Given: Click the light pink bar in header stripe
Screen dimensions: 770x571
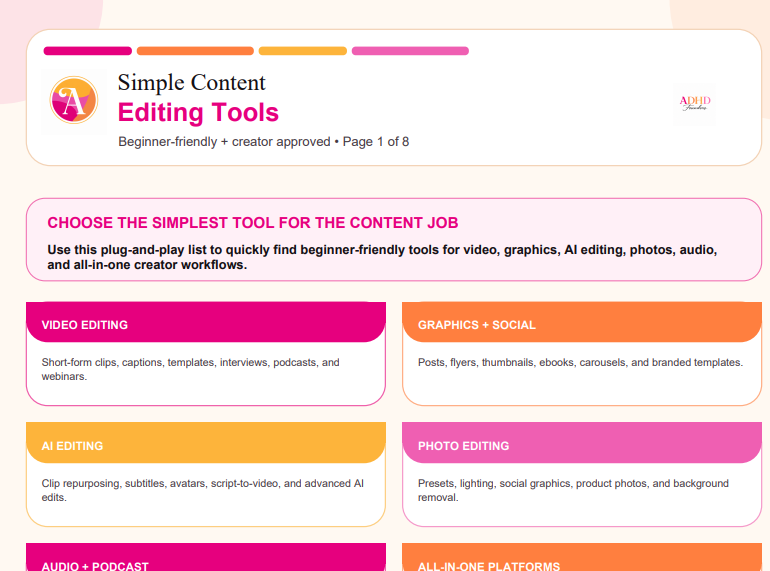Looking at the screenshot, I should pos(410,51).
